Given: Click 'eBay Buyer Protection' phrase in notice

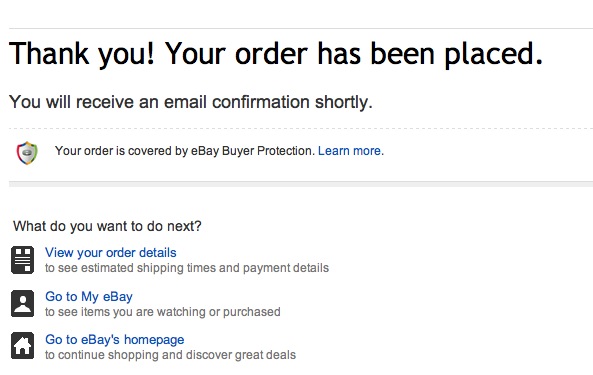Looking at the screenshot, I should [x=252, y=151].
